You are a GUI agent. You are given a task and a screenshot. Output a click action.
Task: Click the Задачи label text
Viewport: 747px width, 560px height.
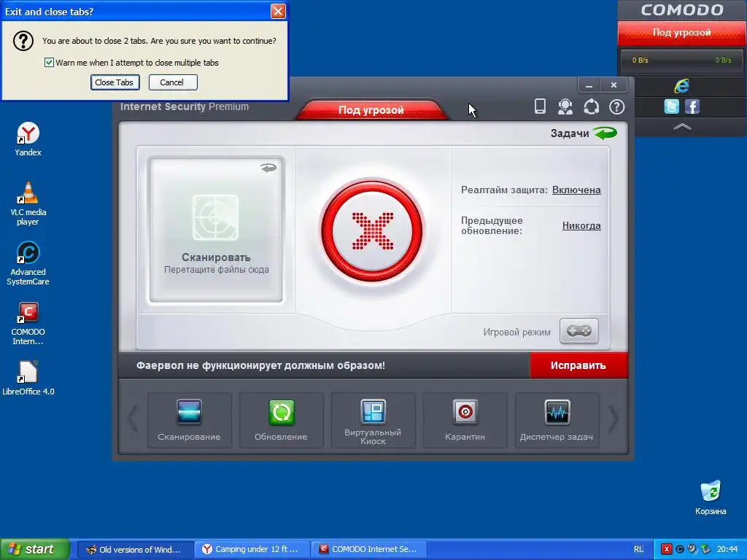(570, 133)
